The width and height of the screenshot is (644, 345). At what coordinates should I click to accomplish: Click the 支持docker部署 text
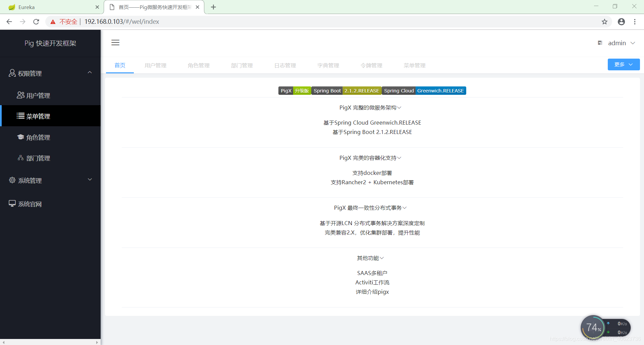tap(372, 173)
